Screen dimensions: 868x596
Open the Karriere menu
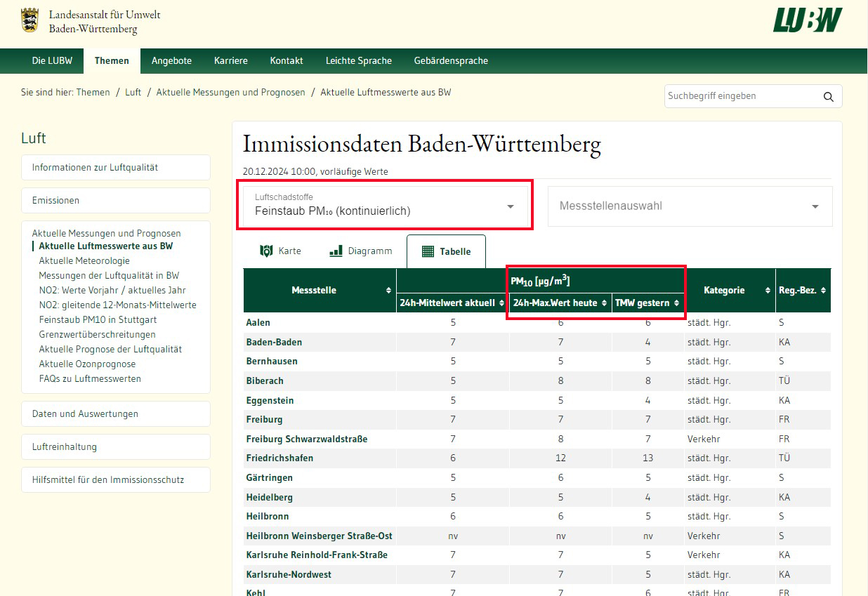pyautogui.click(x=231, y=60)
